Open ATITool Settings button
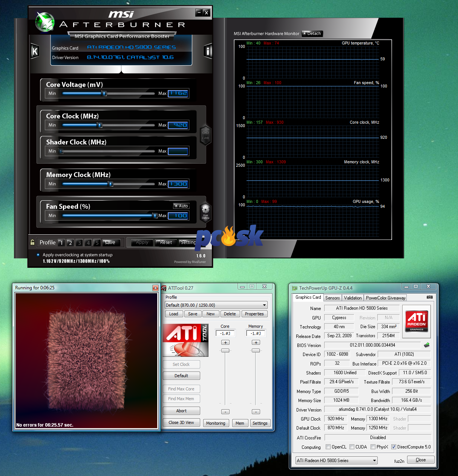The height and width of the screenshot is (476, 458). 260,423
